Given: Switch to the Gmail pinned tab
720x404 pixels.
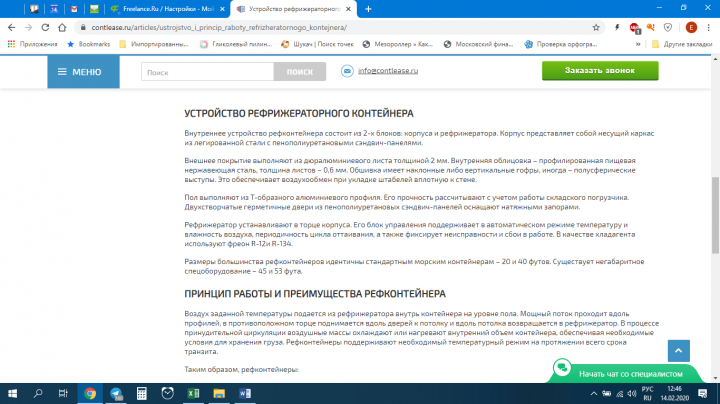Looking at the screenshot, I should click(74, 9).
